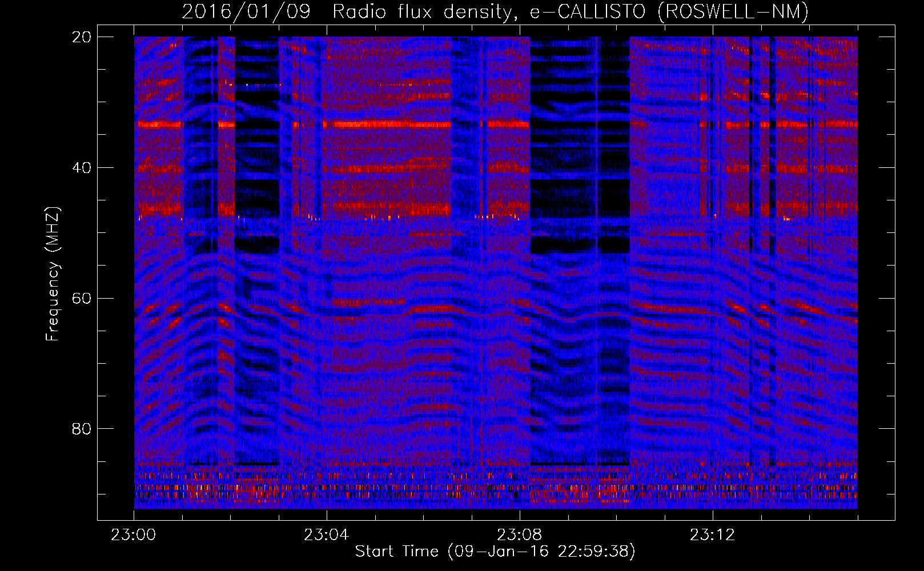Image resolution: width=924 pixels, height=571 pixels.
Task: Click the 23:08 time tick label
Action: (x=519, y=535)
